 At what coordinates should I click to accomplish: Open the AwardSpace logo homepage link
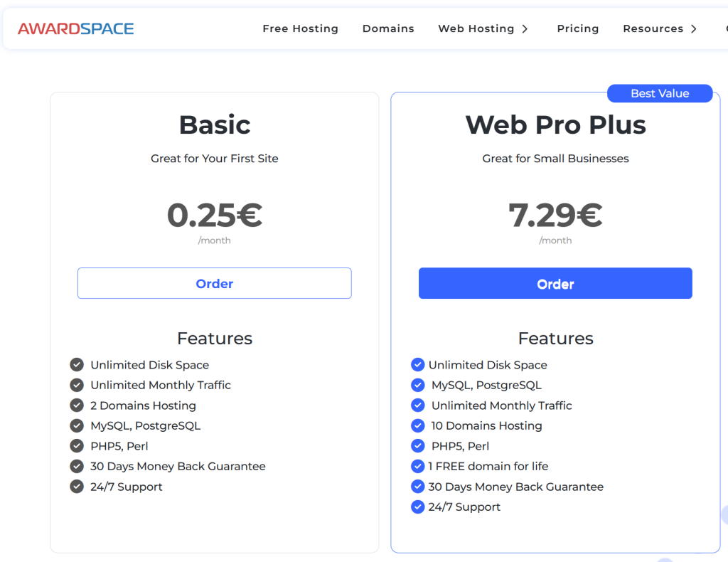tap(75, 28)
